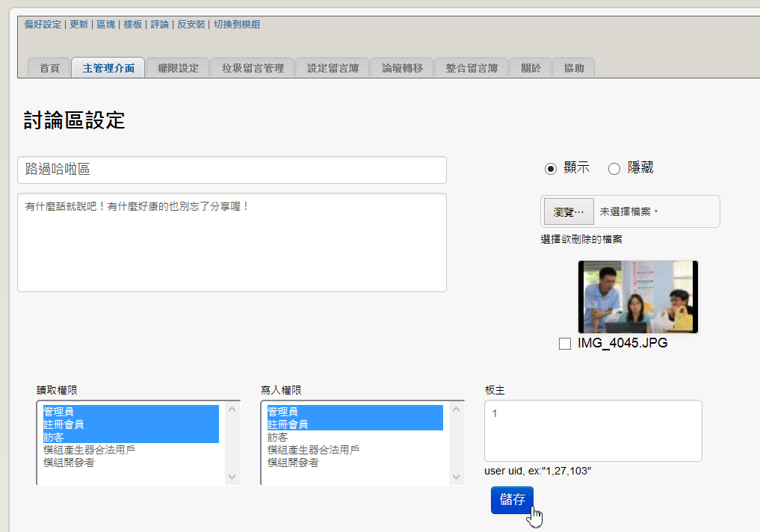Open the 垃圾留言管理 tab

coord(253,68)
